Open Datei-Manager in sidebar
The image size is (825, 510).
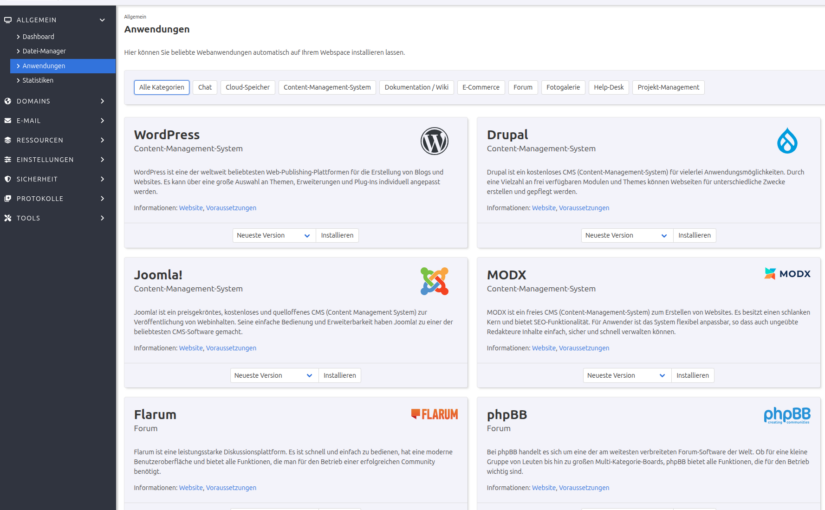(x=44, y=51)
